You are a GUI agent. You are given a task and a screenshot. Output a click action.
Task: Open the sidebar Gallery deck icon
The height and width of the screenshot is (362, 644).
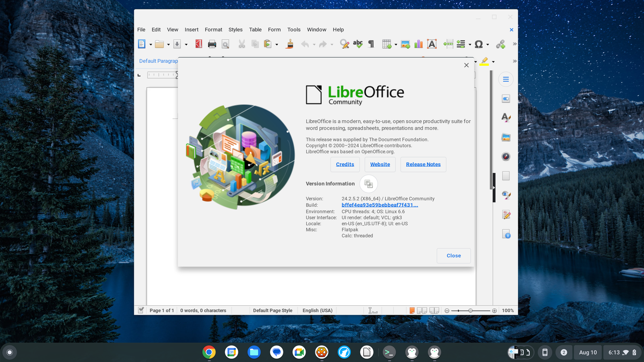click(506, 137)
